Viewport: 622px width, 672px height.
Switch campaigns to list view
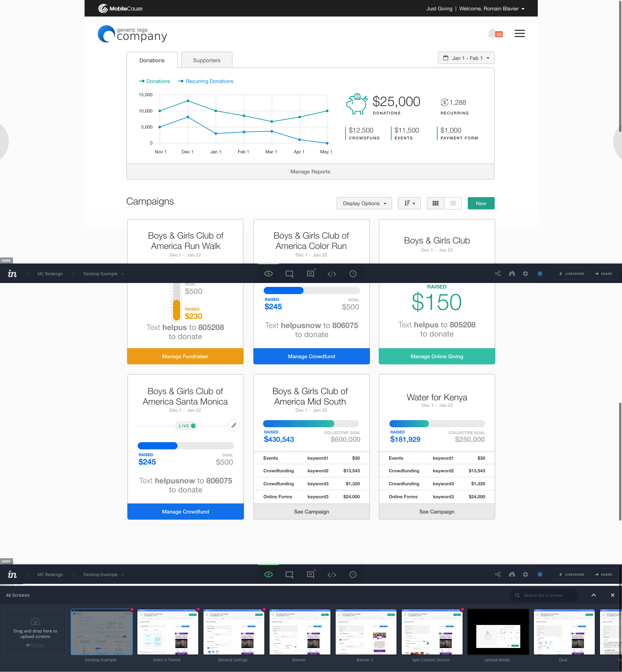pyautogui.click(x=453, y=203)
